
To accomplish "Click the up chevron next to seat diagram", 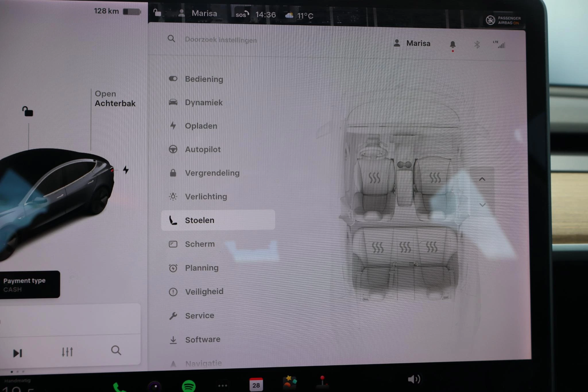I will pos(483,179).
